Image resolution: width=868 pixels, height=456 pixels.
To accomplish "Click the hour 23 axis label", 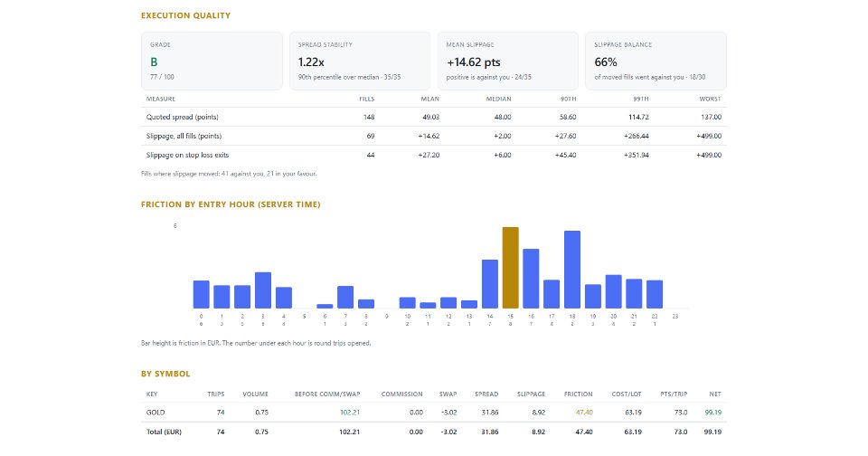I will (x=675, y=317).
